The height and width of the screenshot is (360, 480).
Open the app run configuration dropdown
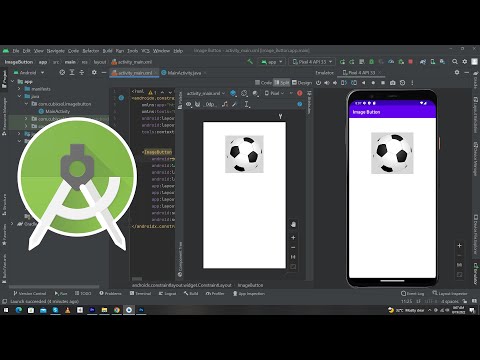[x=272, y=62]
